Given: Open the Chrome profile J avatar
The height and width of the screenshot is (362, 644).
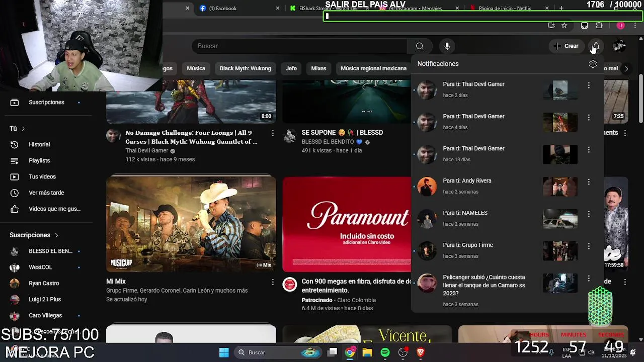Looking at the screenshot, I should 620,26.
